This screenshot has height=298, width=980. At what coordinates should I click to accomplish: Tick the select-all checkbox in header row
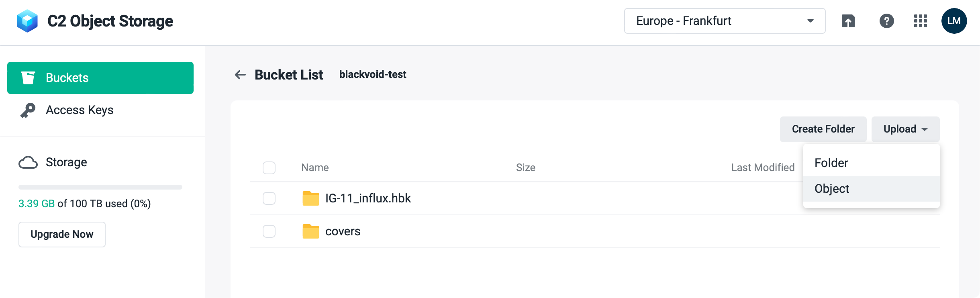pos(269,168)
